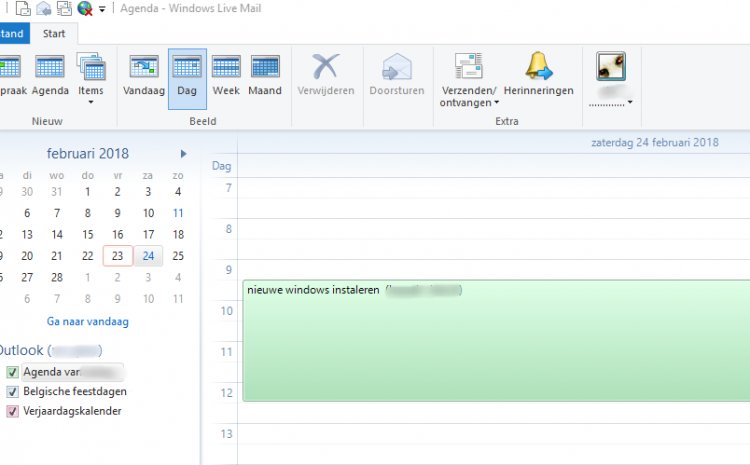This screenshot has height=465, width=750.
Task: Jump to Vandaag in the ribbon
Action: click(145, 76)
